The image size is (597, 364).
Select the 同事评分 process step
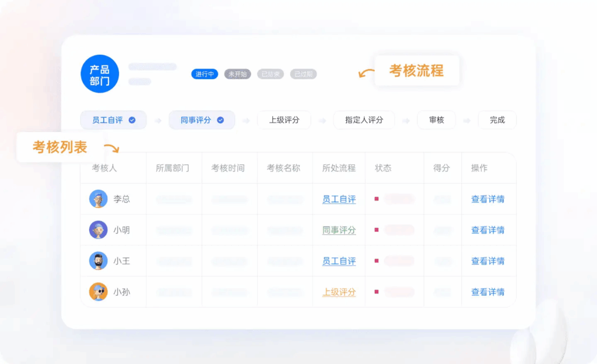(202, 120)
